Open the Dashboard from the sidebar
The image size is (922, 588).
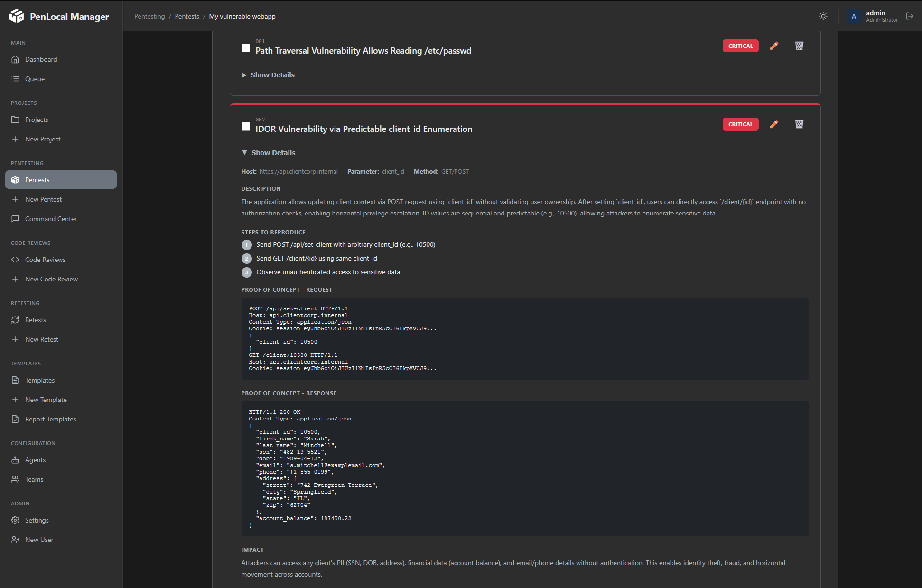point(41,59)
